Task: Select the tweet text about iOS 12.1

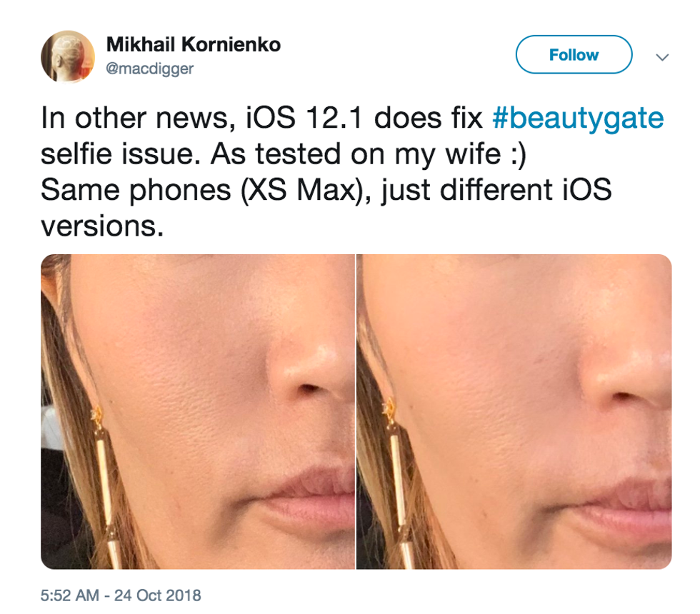Action: pos(352,172)
